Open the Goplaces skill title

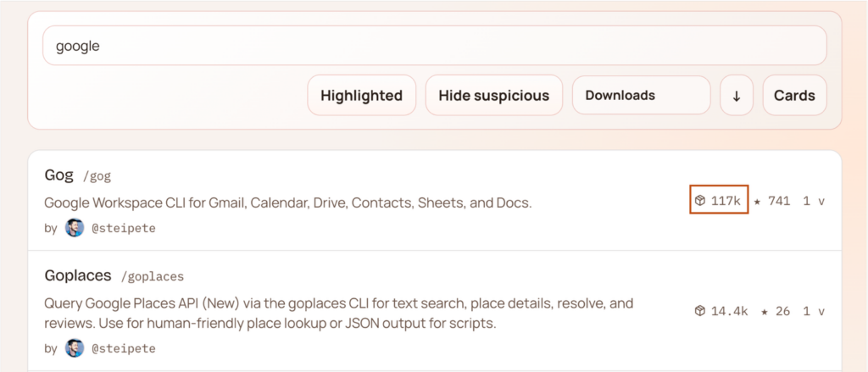[x=78, y=276]
